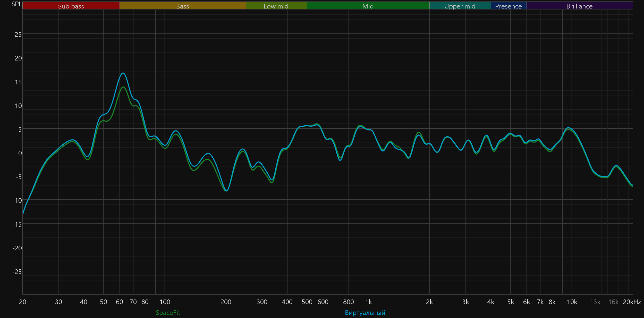Toggle the SpaceFit legend entry
Viewport: 644px width, 318px height.
point(168,313)
